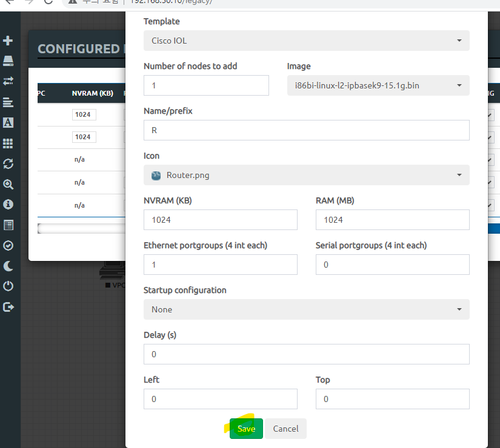Screen dimensions: 500x448
Task: Click the not-secure warning triangle icon
Action: [x=73, y=2]
